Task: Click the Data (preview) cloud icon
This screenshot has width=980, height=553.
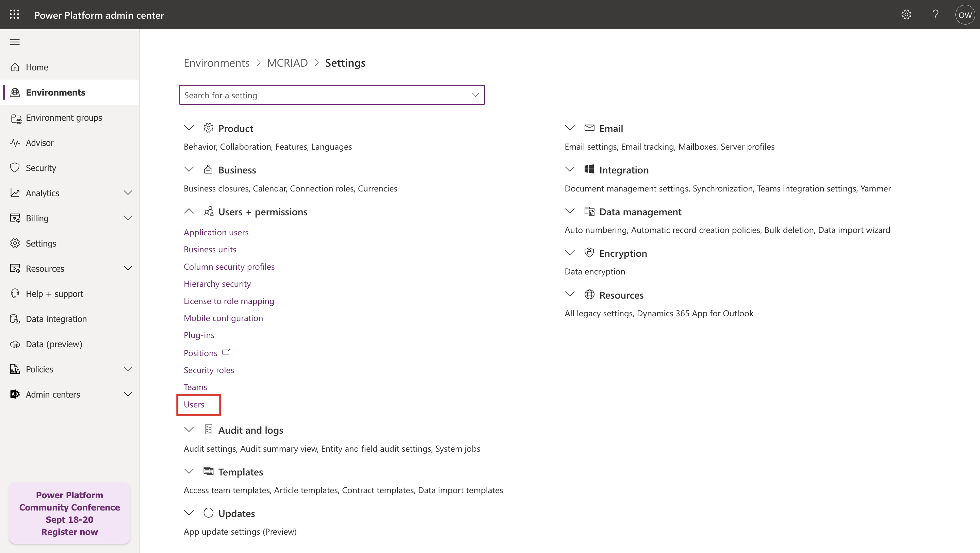Action: pos(15,344)
